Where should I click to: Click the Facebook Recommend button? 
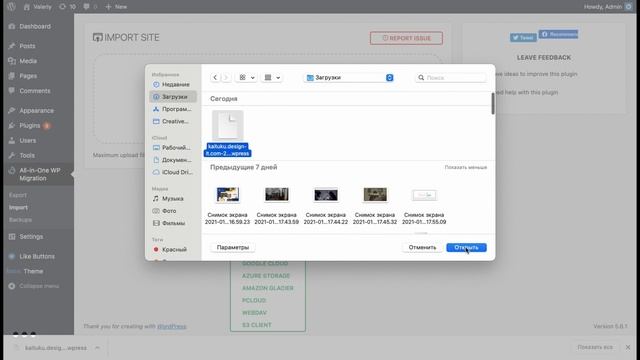click(x=558, y=34)
